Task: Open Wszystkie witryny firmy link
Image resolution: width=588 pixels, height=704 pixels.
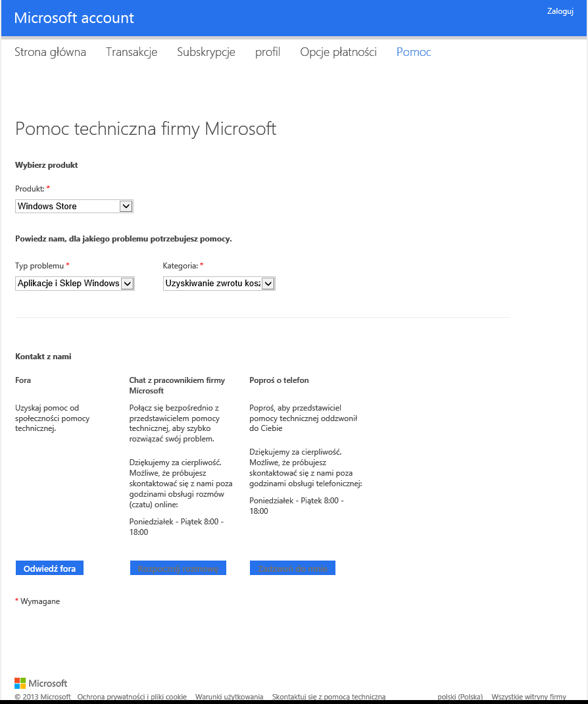Action: 529,697
